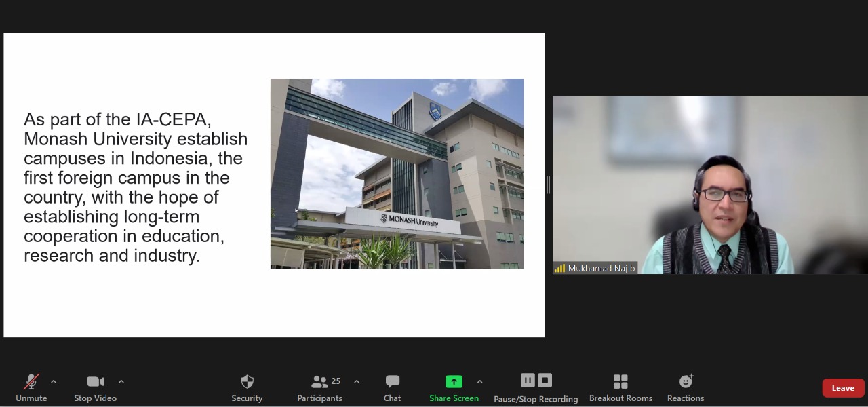Stop Video camera button

tap(95, 387)
